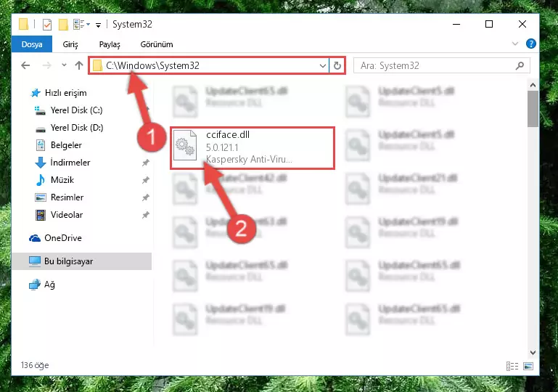Switch to the Görünüm ribbon tab
Screen dimensions: 558x392
click(x=157, y=44)
